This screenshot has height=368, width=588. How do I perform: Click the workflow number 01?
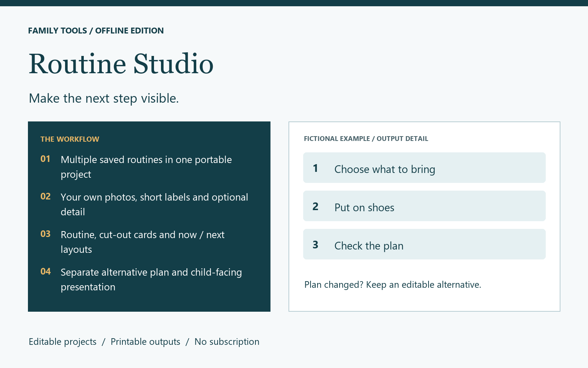[x=45, y=159]
